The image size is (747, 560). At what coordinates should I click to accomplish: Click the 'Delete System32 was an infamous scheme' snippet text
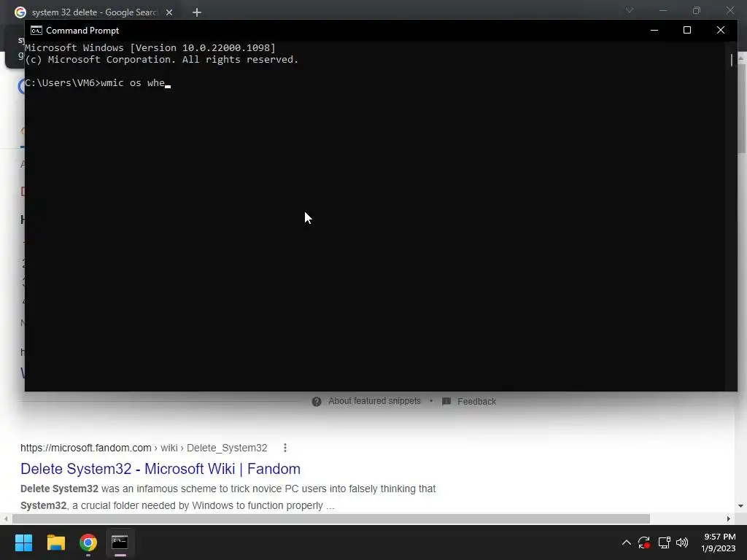228,497
